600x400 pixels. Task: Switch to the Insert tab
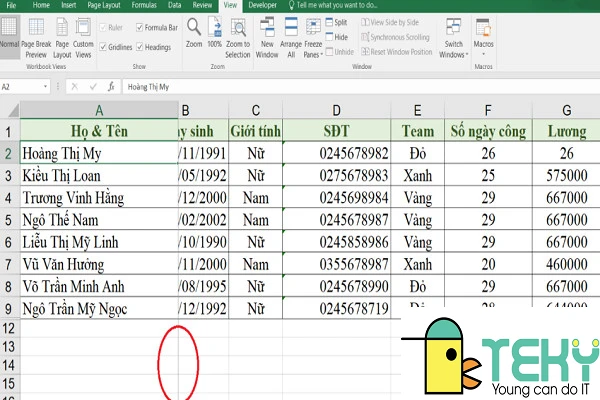coord(68,5)
